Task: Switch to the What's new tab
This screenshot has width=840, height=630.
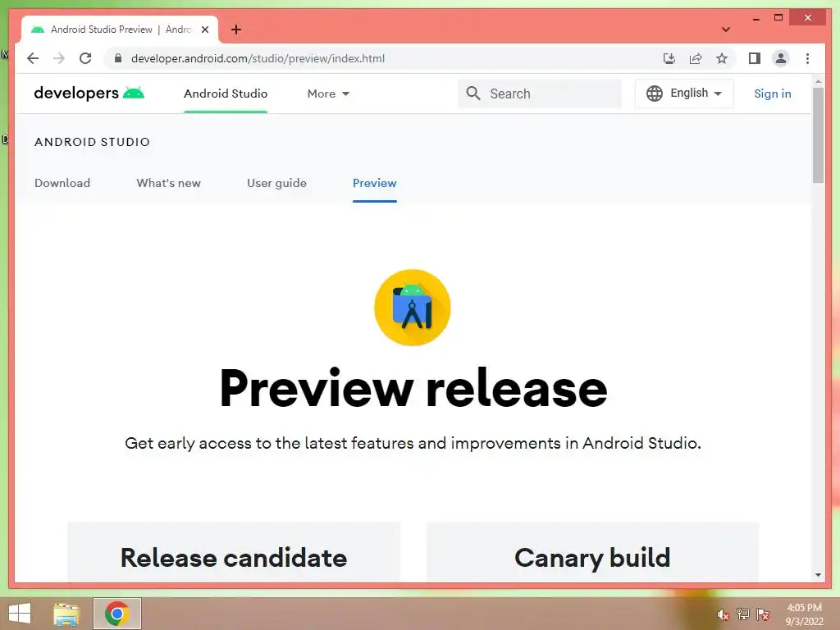Action: [169, 183]
